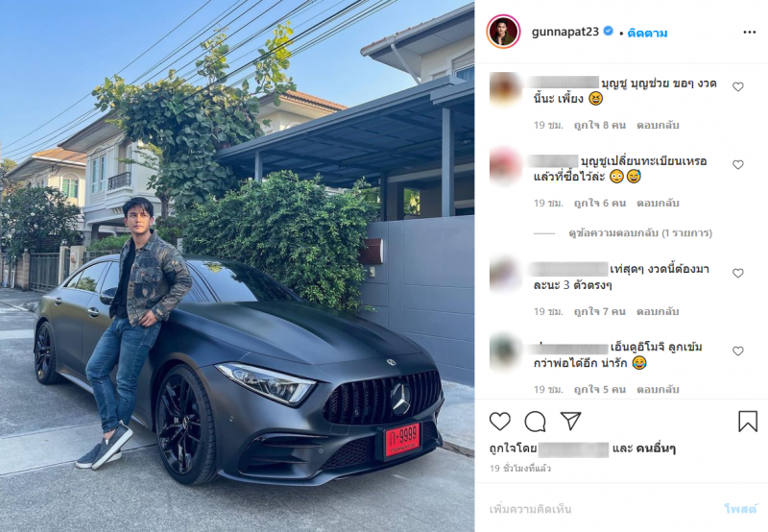Reply to the first comment via ตอบกลับ
The height and width of the screenshot is (532, 768).
pos(658,125)
